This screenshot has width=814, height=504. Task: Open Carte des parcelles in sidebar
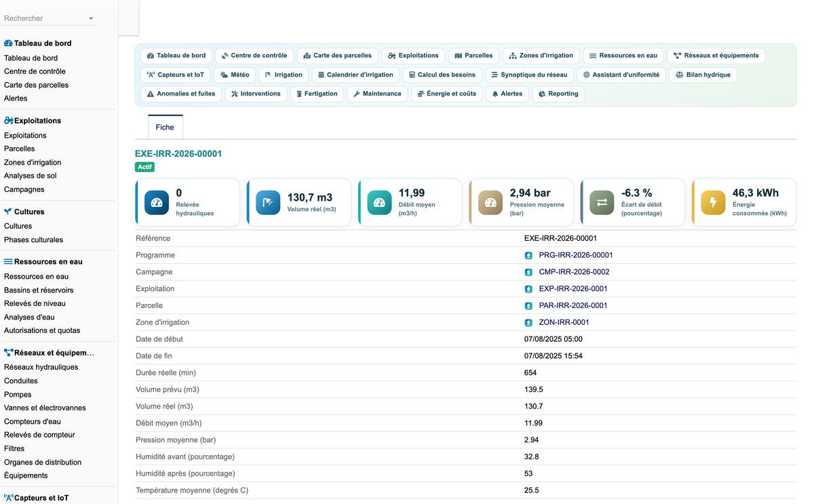coord(36,85)
